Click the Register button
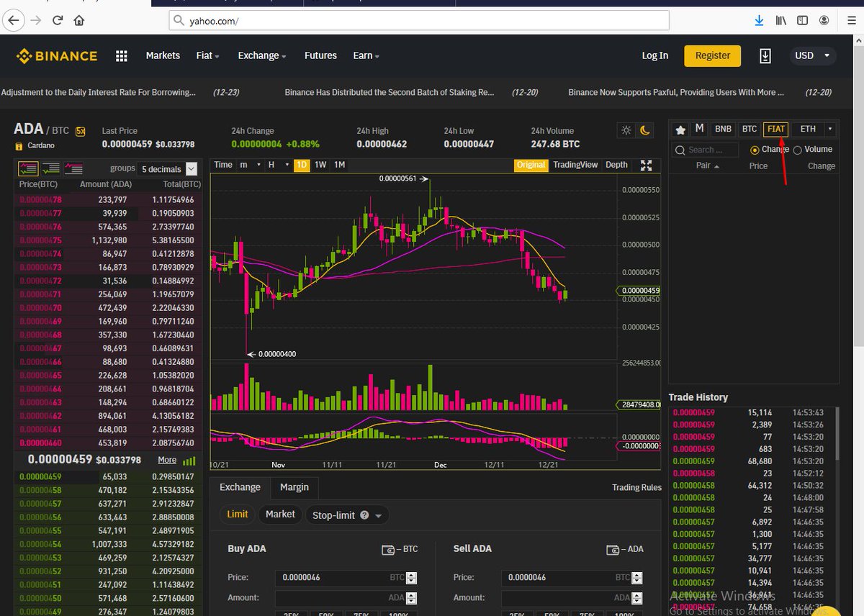This screenshot has width=864, height=616. (713, 55)
